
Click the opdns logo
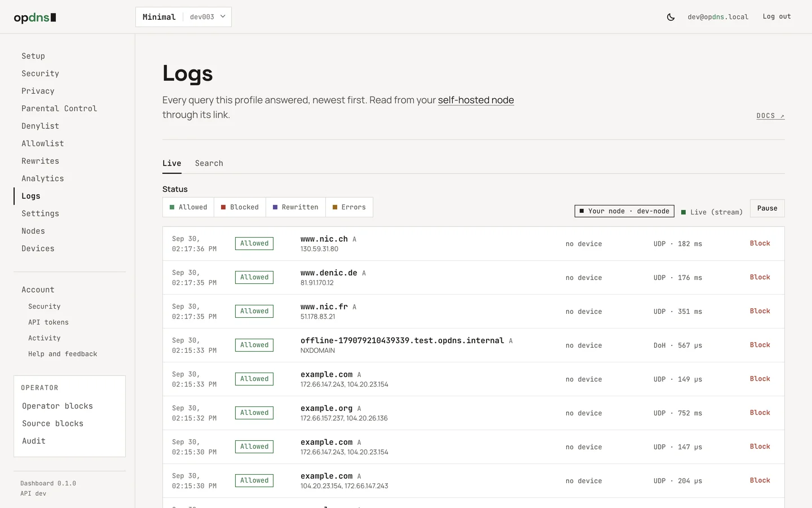(35, 17)
